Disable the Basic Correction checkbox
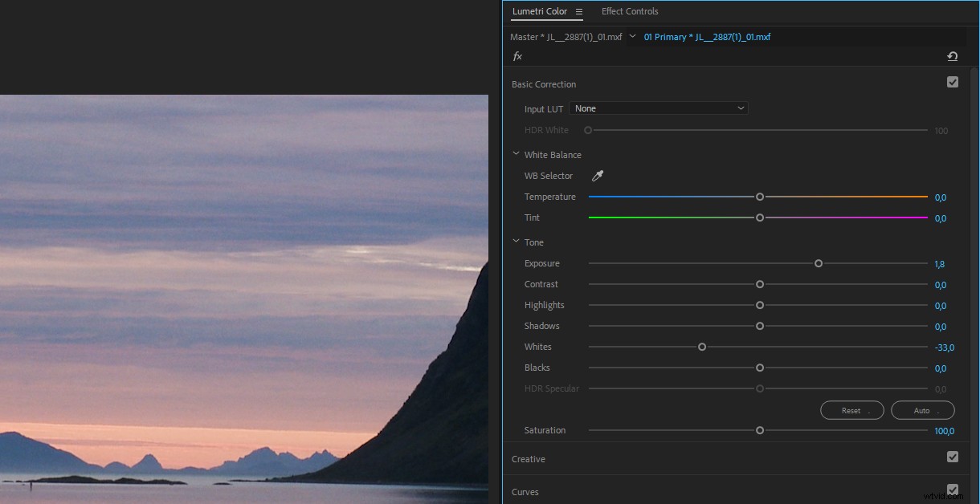This screenshot has width=980, height=504. click(953, 82)
